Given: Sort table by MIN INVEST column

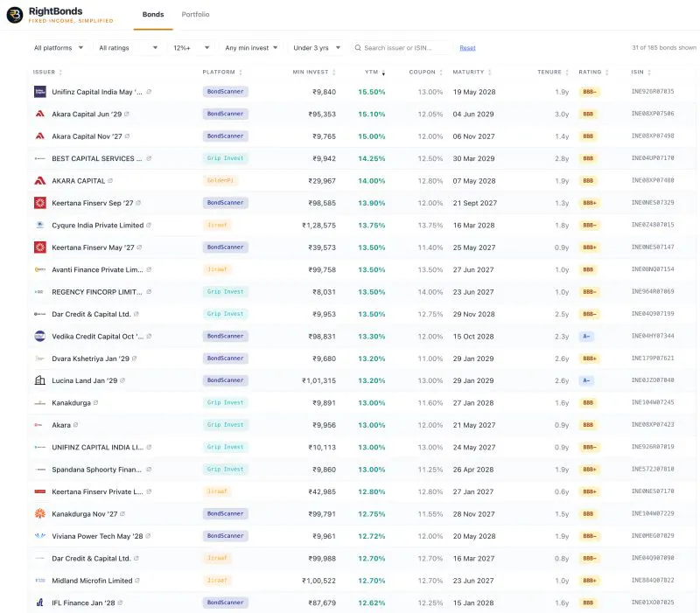Looking at the screenshot, I should (314, 73).
